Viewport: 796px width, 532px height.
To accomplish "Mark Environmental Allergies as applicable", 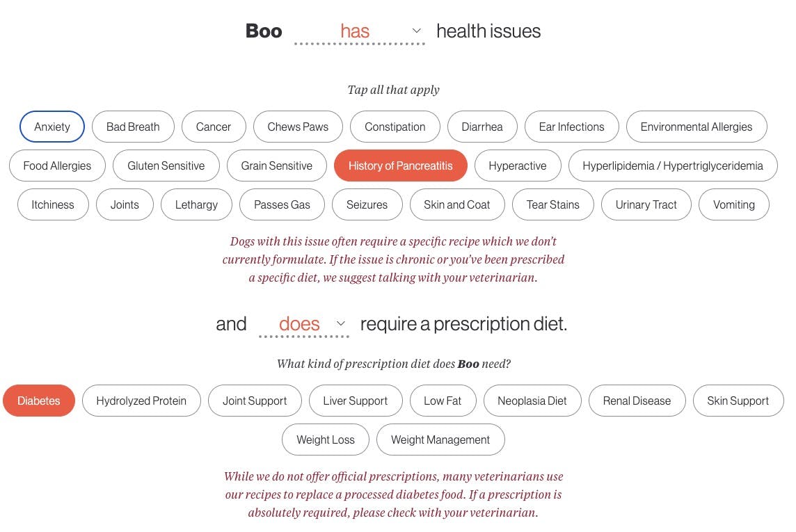I will point(696,127).
